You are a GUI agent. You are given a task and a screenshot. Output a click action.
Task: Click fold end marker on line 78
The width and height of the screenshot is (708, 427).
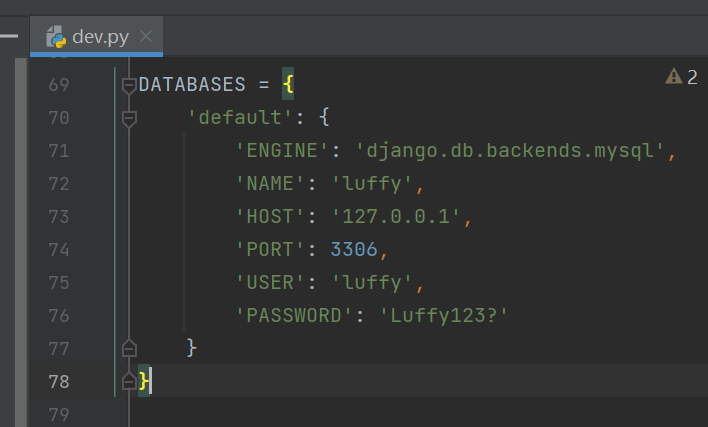pos(128,381)
